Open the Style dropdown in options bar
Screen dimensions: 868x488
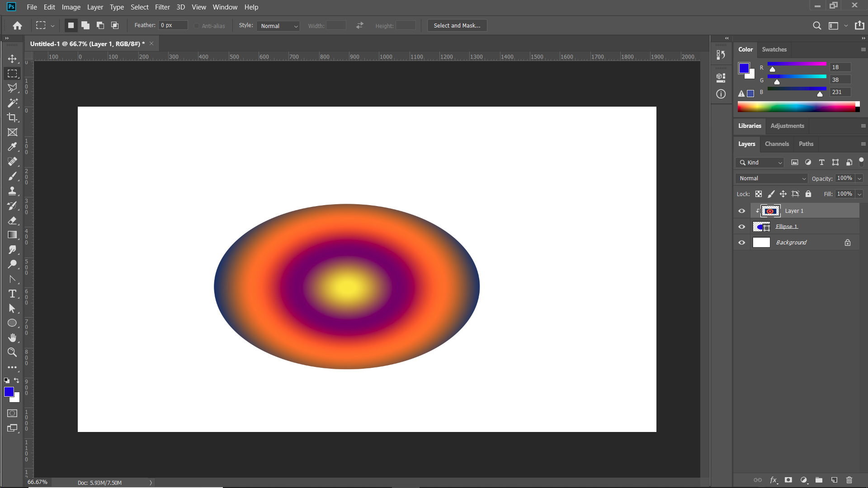click(278, 26)
